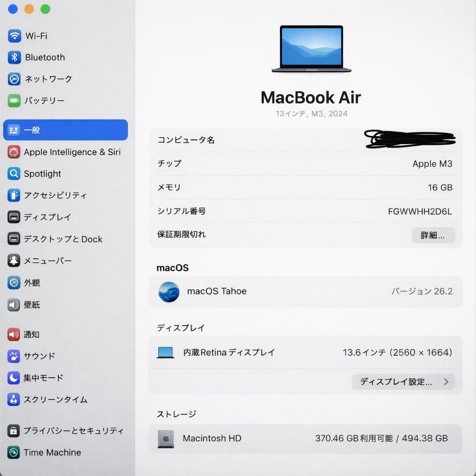Click the macOS Tahoe name text
This screenshot has width=476, height=476.
tap(217, 291)
